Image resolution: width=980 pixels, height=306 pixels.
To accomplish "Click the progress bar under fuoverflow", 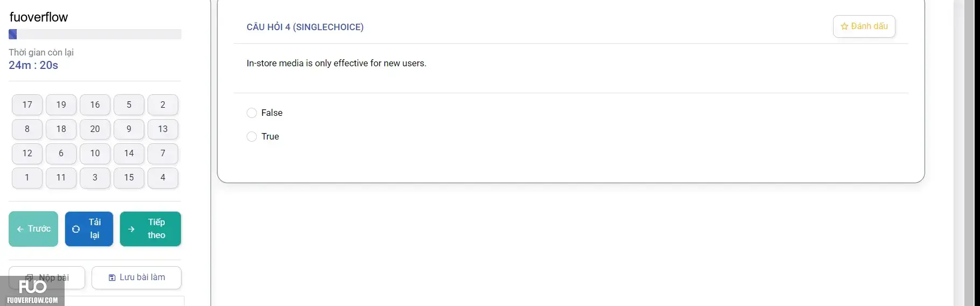I will tap(95, 34).
